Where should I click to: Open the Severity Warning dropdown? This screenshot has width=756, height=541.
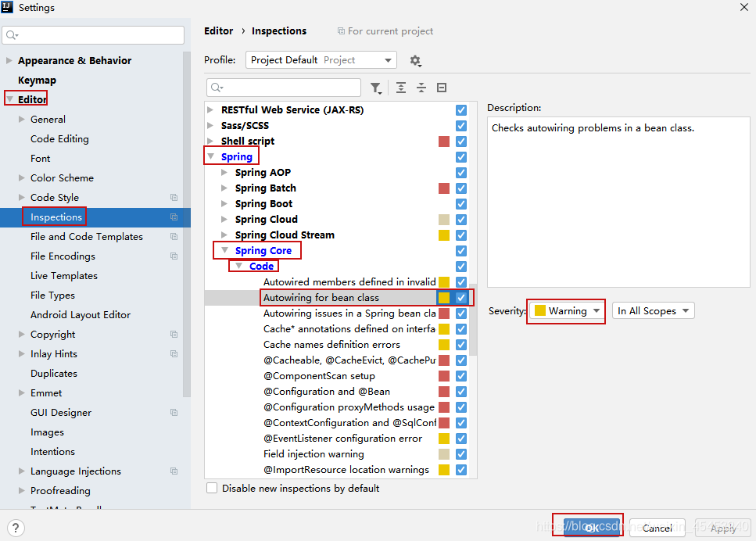(566, 311)
